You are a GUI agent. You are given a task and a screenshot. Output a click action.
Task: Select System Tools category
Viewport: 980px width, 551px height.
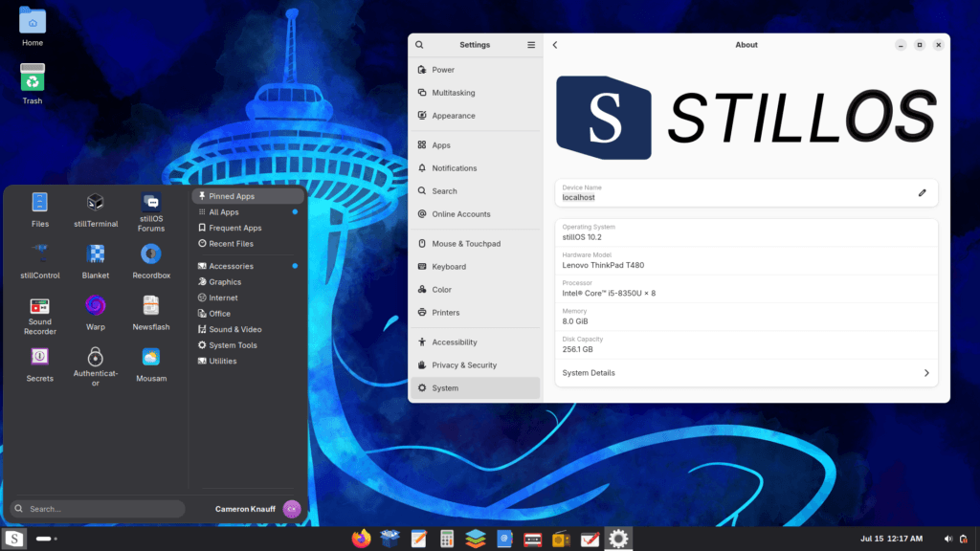[248, 344]
